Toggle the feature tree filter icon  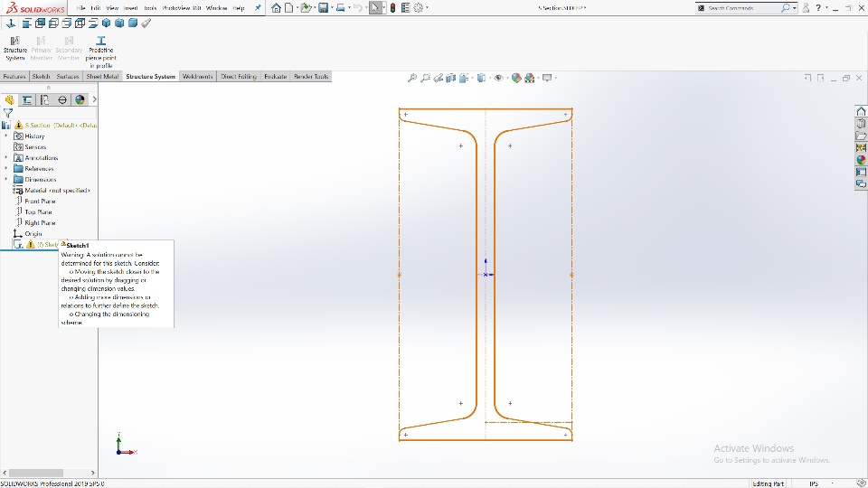(8, 113)
